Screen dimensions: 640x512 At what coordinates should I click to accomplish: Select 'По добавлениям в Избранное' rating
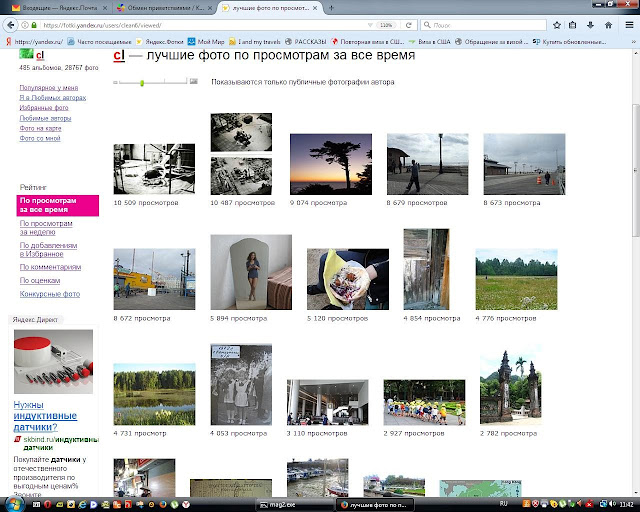coord(49,250)
